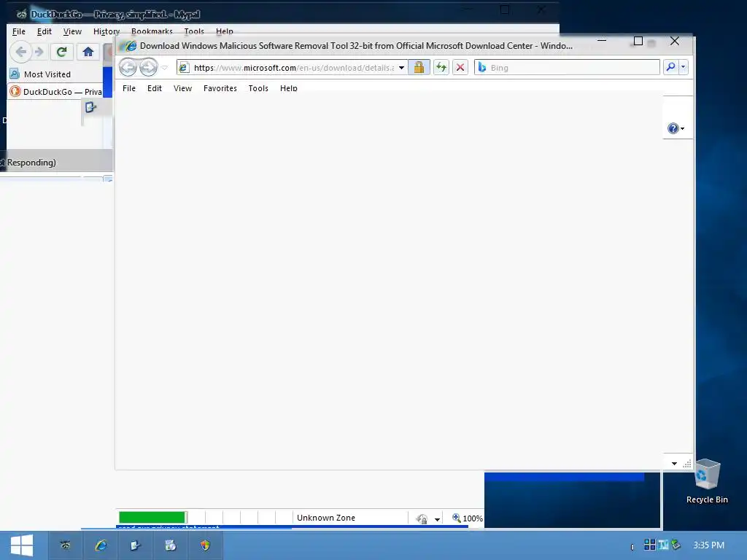
Task: Click the colored shield taskbar icon
Action: 205,545
